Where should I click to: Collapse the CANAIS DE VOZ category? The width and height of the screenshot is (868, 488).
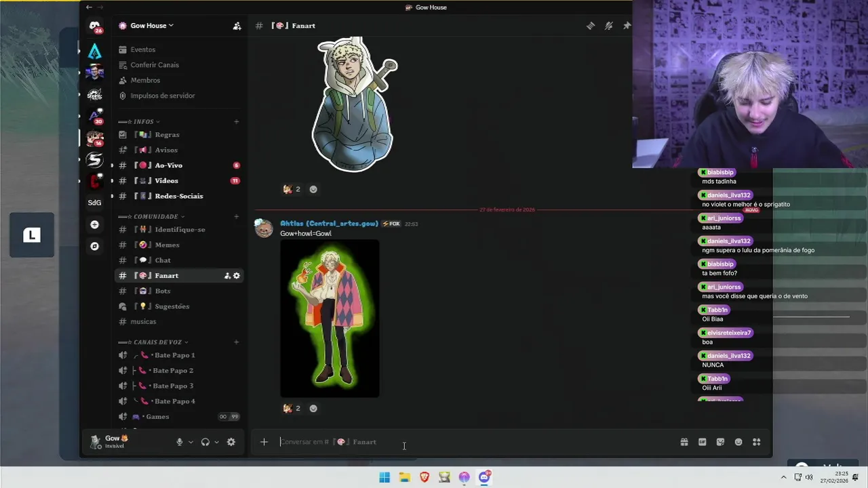pos(153,342)
